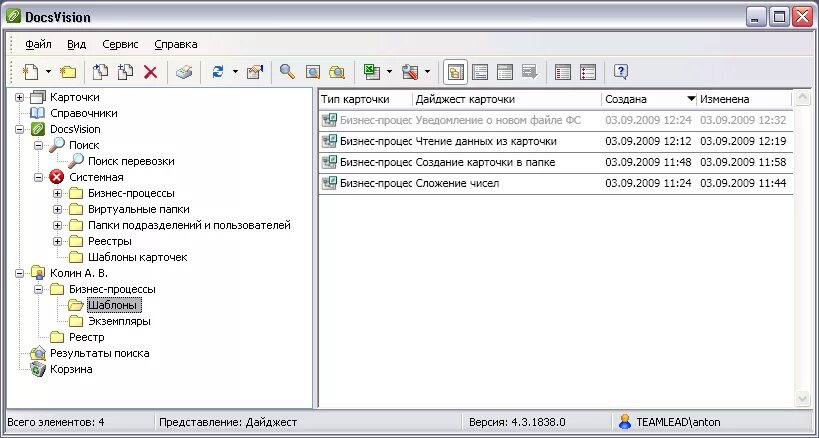This screenshot has width=819, height=438.
Task: Click the DocsVision green tree icon
Action: tap(38, 129)
